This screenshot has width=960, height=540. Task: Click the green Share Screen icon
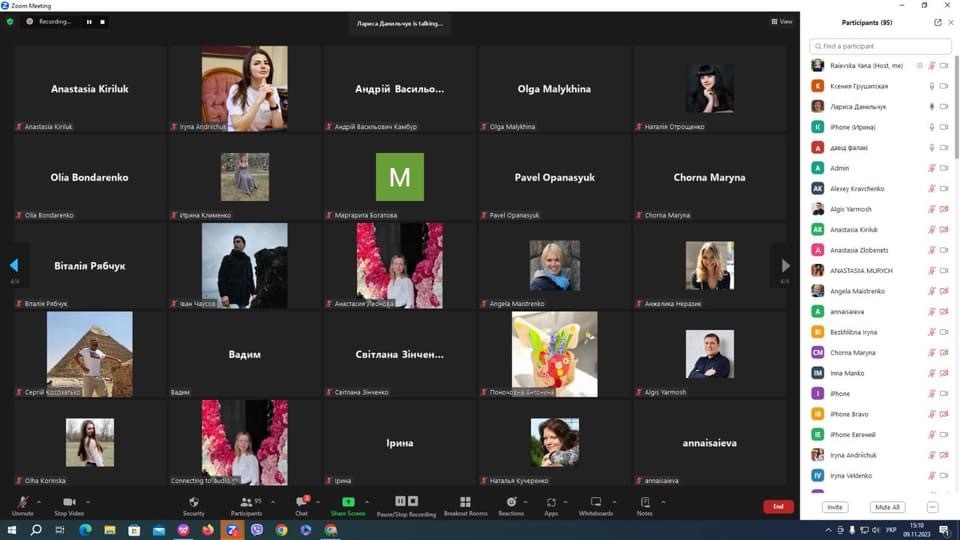pos(348,502)
